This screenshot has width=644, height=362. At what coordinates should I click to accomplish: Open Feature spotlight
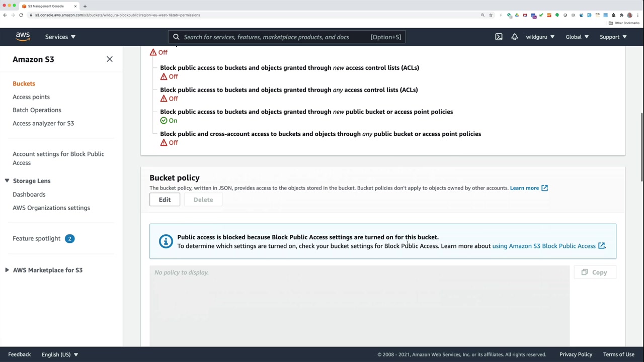pos(36,238)
